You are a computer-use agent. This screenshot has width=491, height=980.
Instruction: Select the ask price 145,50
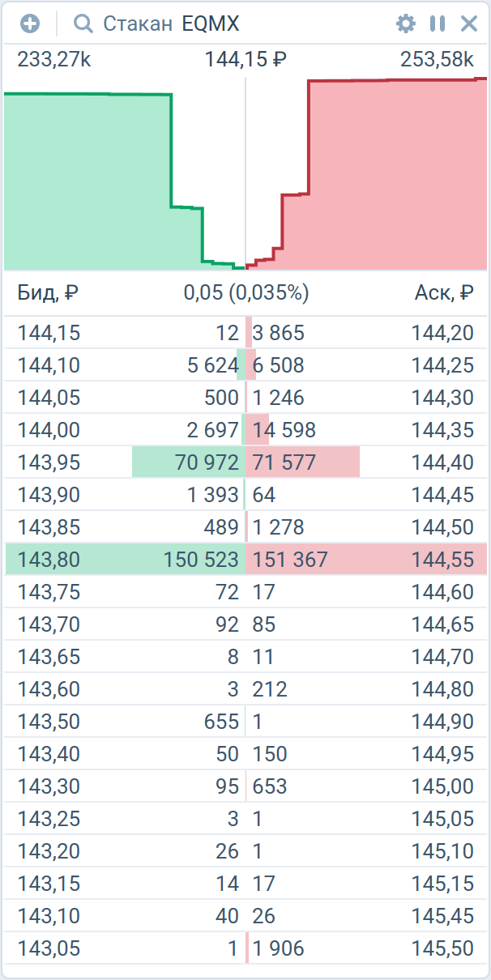(x=442, y=948)
